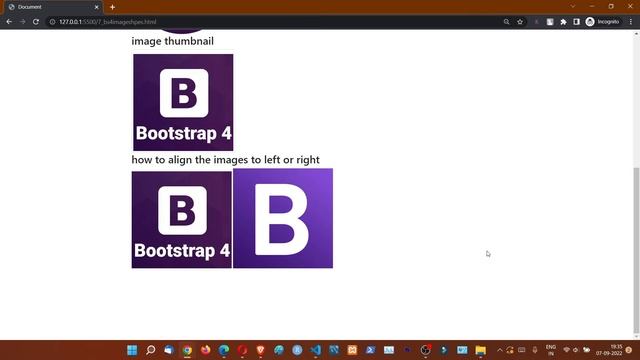The height and width of the screenshot is (360, 640).
Task: Close the Document tab
Action: pyautogui.click(x=97, y=7)
